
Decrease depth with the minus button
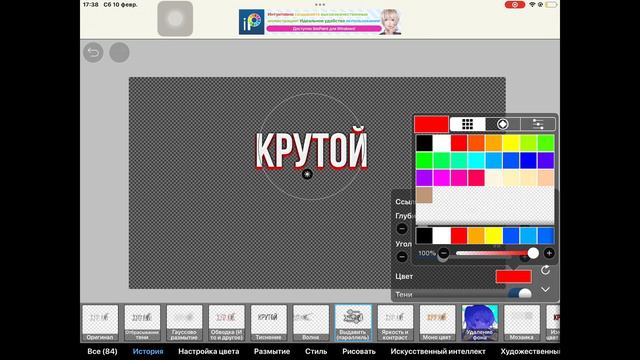pos(402,229)
